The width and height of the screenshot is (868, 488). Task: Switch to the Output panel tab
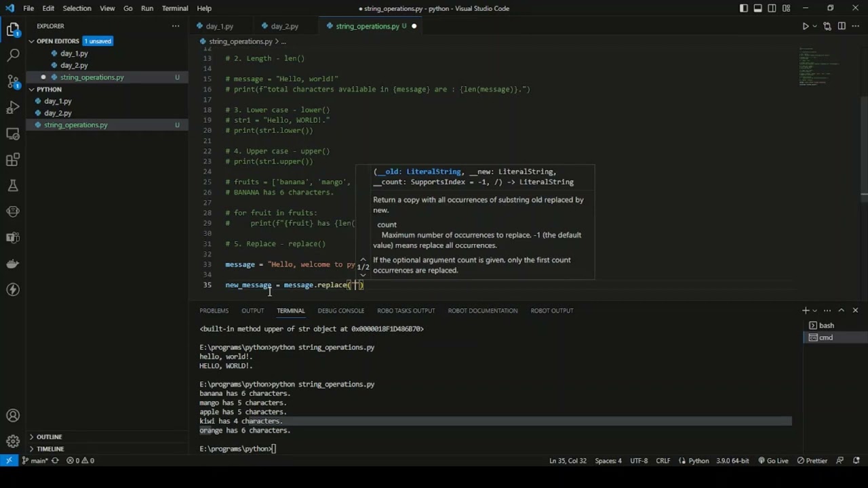tap(252, 310)
